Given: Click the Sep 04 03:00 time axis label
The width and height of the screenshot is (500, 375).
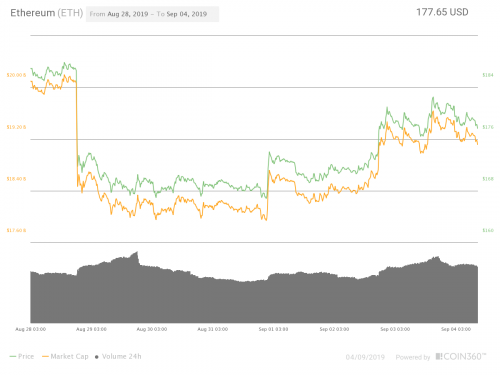Looking at the screenshot, I should pyautogui.click(x=456, y=329).
